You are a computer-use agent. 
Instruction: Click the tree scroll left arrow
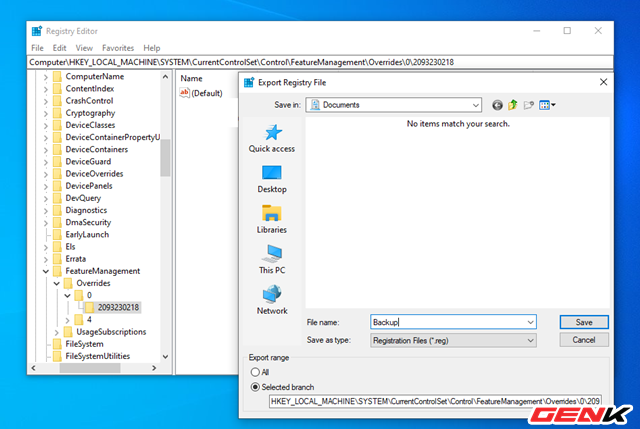click(33, 368)
